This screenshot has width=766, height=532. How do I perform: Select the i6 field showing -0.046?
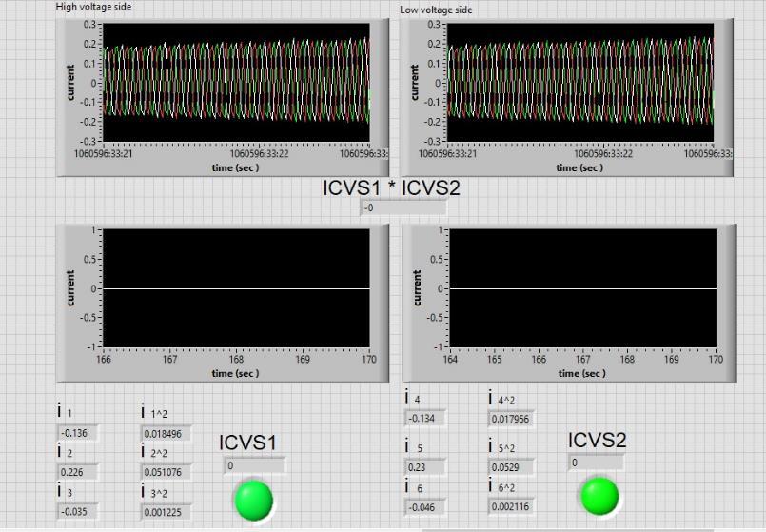tap(424, 507)
